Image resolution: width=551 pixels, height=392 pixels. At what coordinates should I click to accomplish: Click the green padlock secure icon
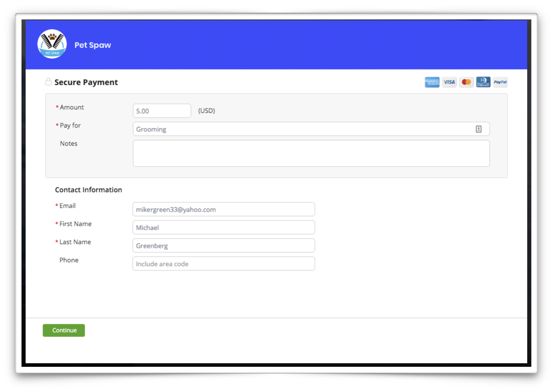click(x=48, y=82)
